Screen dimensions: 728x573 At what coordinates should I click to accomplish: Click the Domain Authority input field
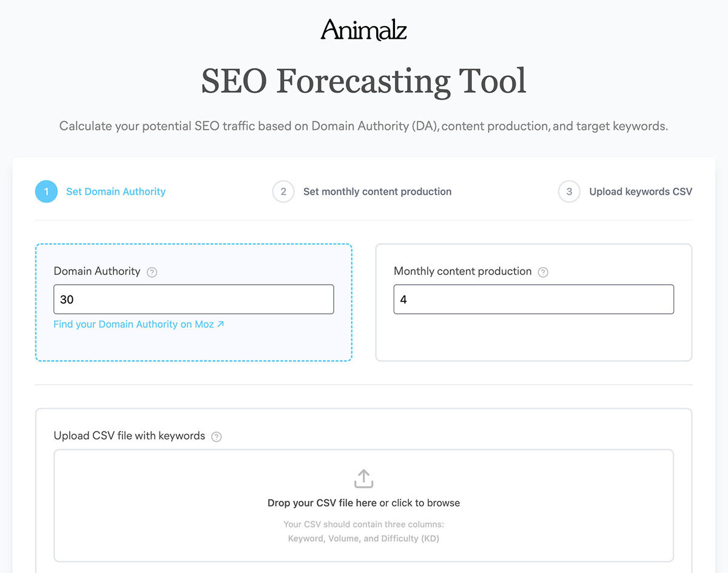[194, 299]
